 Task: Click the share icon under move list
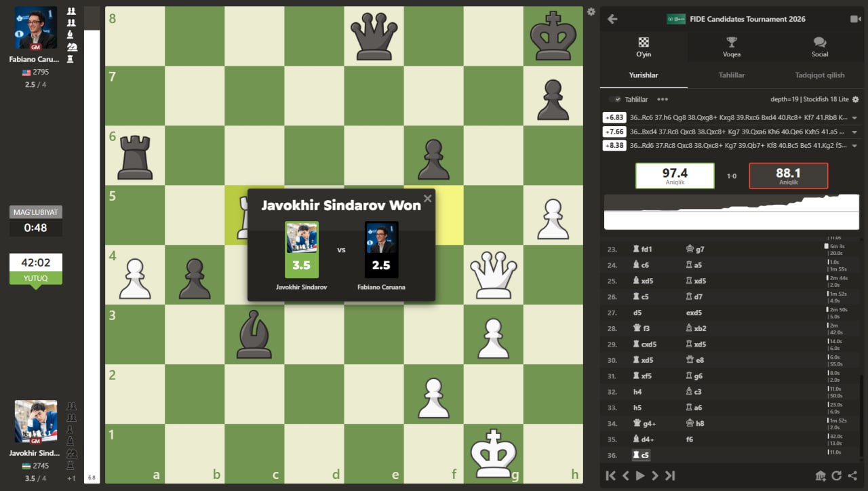[852, 475]
